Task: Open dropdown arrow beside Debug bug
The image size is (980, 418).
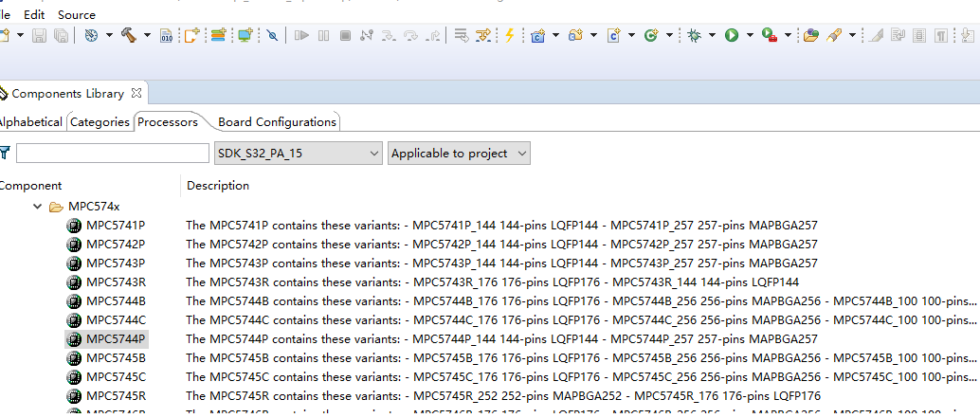Action: pyautogui.click(x=713, y=36)
